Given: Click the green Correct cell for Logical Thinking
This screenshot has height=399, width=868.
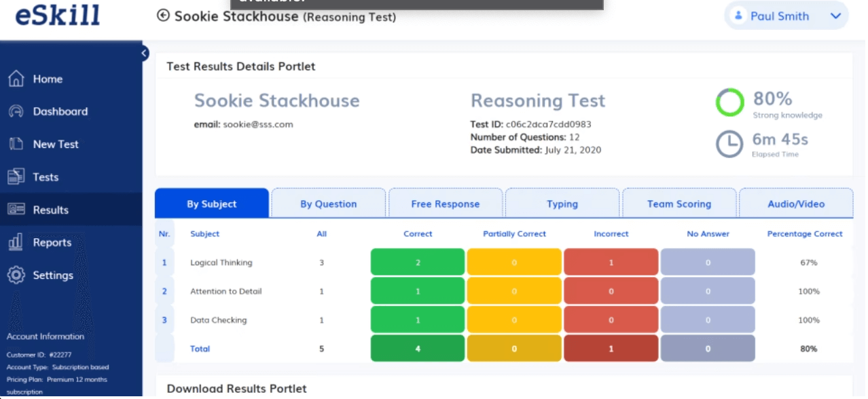Looking at the screenshot, I should pyautogui.click(x=418, y=262).
